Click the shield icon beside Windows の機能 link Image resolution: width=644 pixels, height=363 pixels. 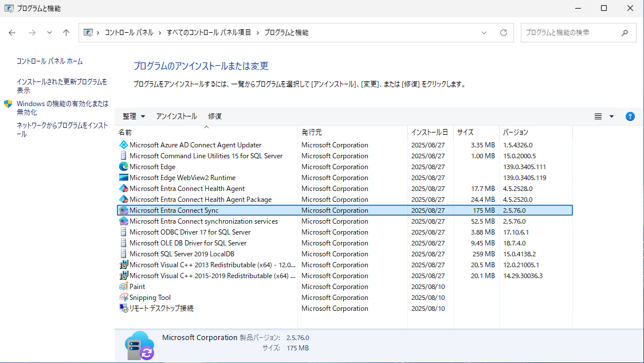click(x=8, y=104)
